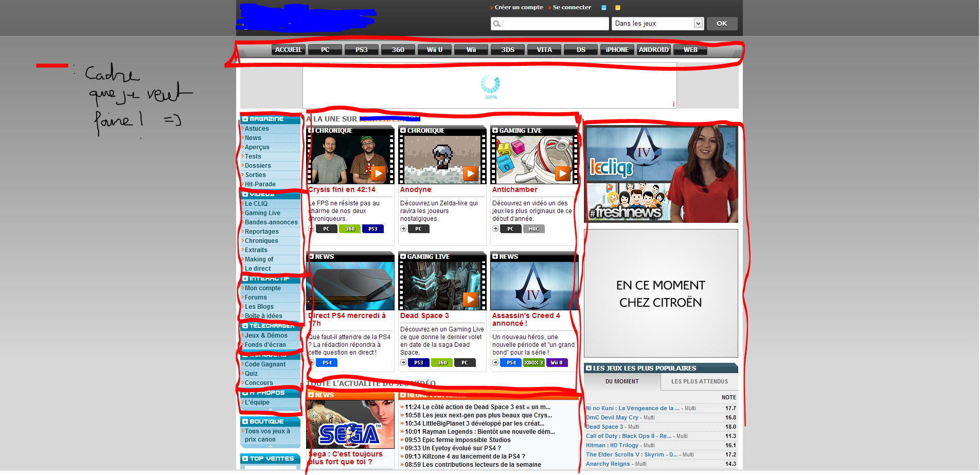Click the Wii U tag under Assassin's Creed 4
980x475 pixels.
click(557, 363)
